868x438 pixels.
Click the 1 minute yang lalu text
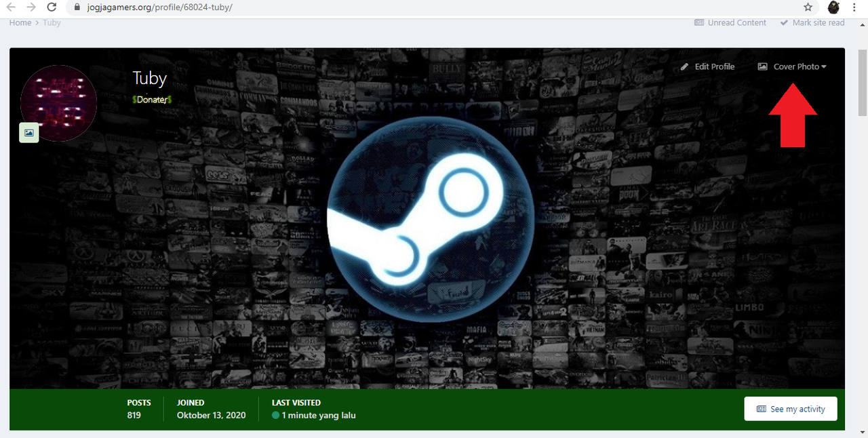[x=319, y=415]
